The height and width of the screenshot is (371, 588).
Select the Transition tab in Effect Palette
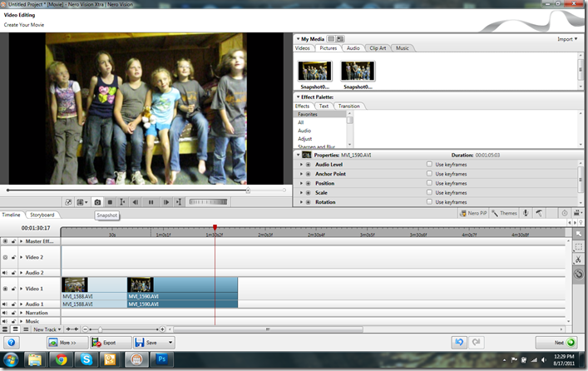click(x=348, y=106)
